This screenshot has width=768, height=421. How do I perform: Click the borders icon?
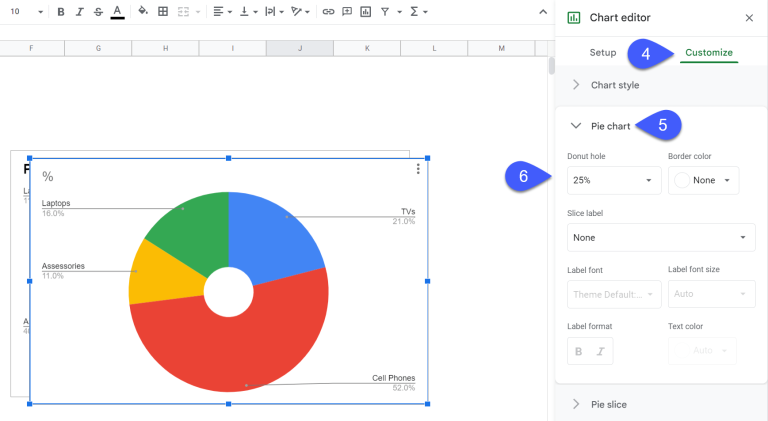click(x=163, y=12)
